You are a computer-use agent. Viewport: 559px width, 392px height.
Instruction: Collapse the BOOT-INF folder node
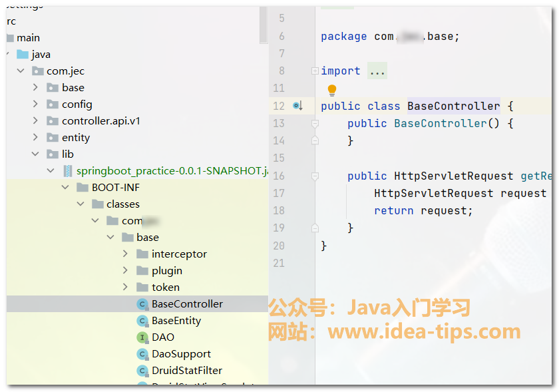[65, 187]
